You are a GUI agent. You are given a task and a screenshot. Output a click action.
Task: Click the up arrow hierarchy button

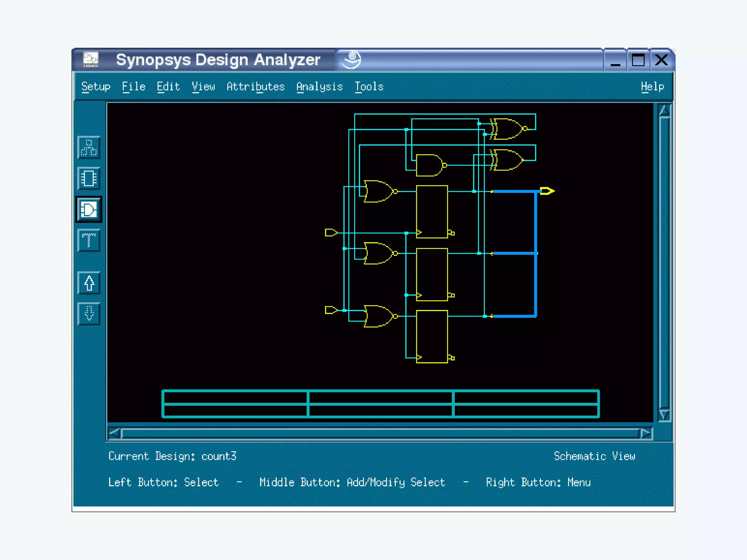(89, 283)
